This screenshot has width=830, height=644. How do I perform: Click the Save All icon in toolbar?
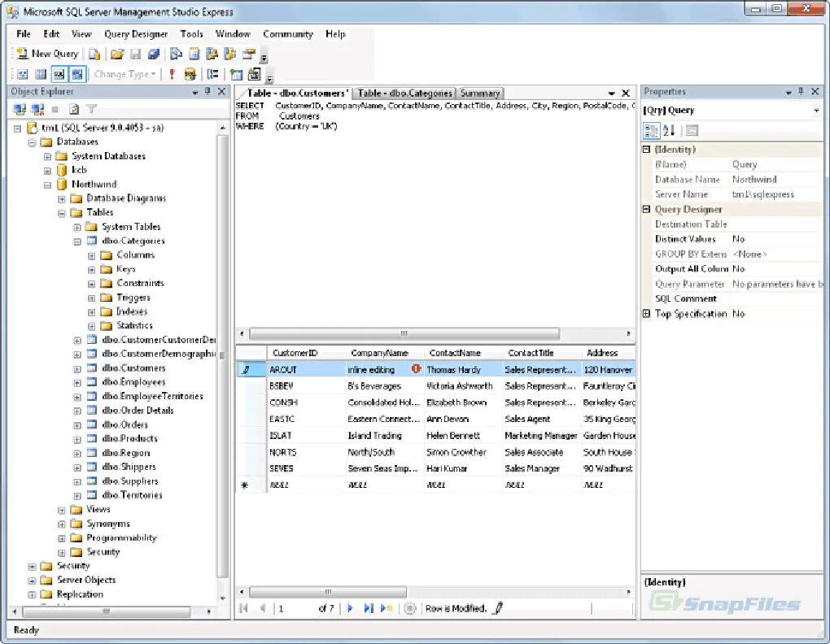(154, 54)
